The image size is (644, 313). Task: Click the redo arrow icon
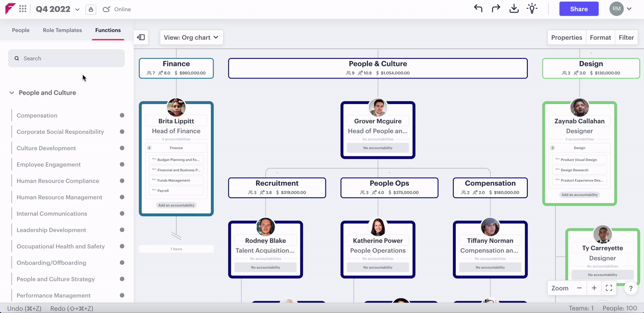(x=496, y=9)
